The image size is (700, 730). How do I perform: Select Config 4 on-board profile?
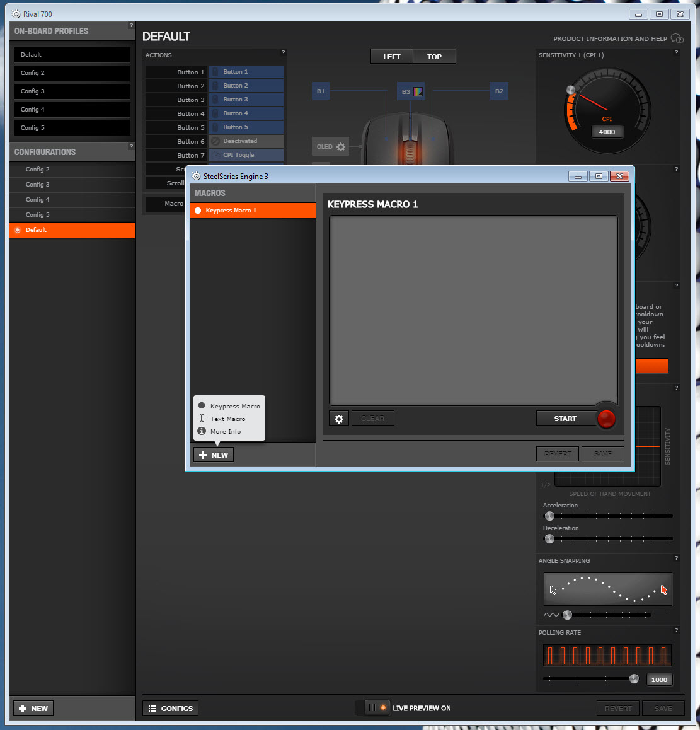point(72,110)
